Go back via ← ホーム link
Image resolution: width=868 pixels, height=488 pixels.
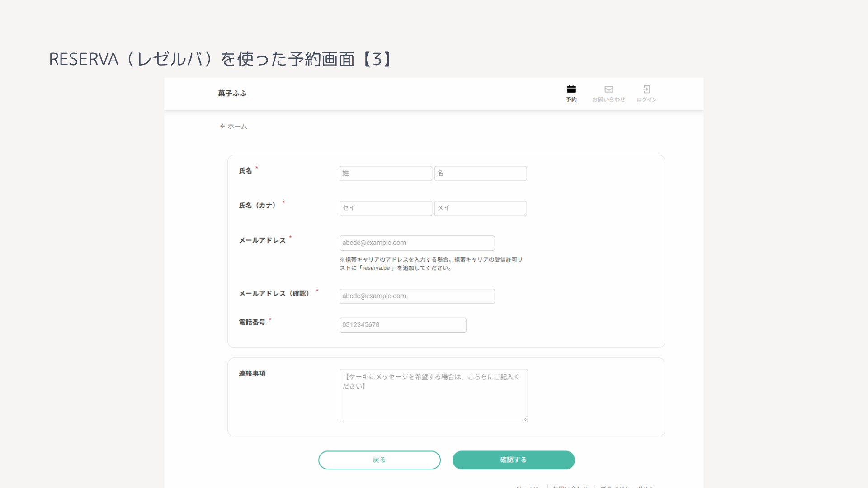[233, 126]
